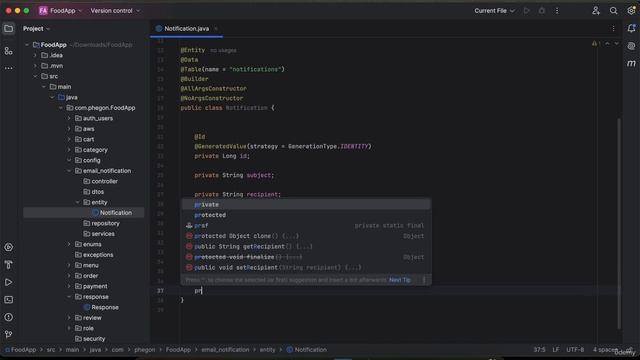Open the Structure tool window icon
This screenshot has height=360, width=640.
tap(9, 51)
